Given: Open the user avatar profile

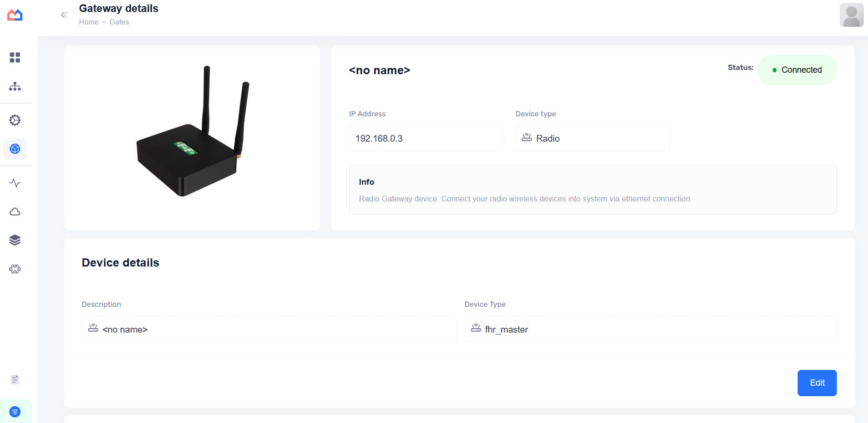Looking at the screenshot, I should click(851, 15).
